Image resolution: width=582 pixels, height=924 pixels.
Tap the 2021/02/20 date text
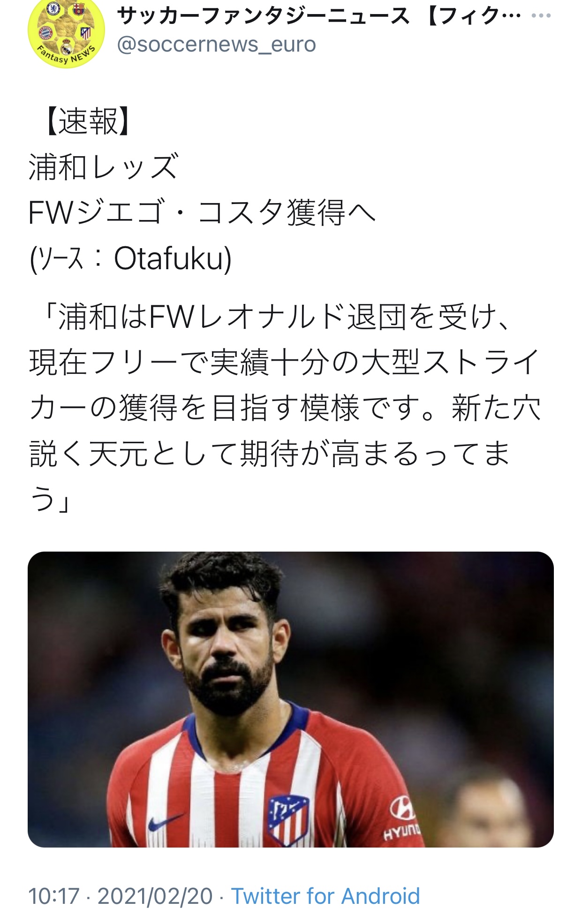click(155, 896)
